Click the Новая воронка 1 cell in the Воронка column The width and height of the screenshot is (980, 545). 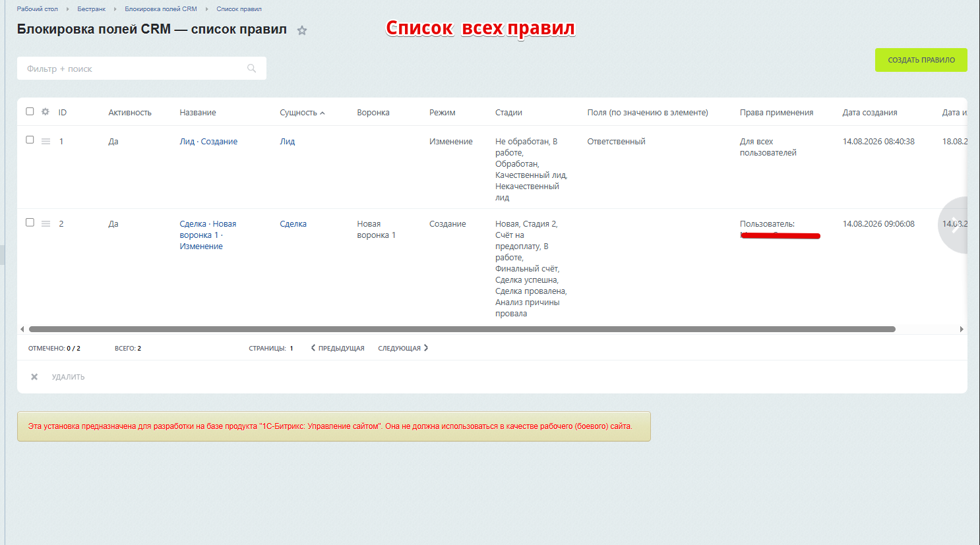pyautogui.click(x=377, y=229)
